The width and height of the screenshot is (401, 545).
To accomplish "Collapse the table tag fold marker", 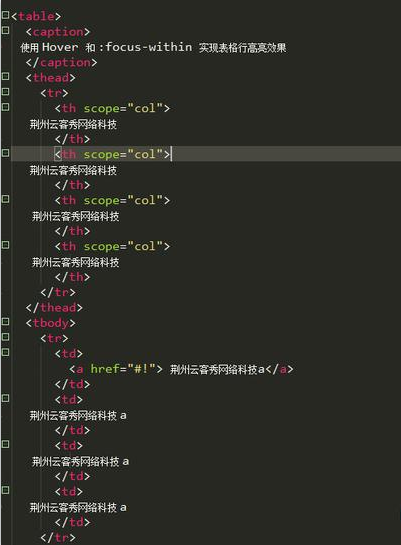I will click(x=5, y=15).
